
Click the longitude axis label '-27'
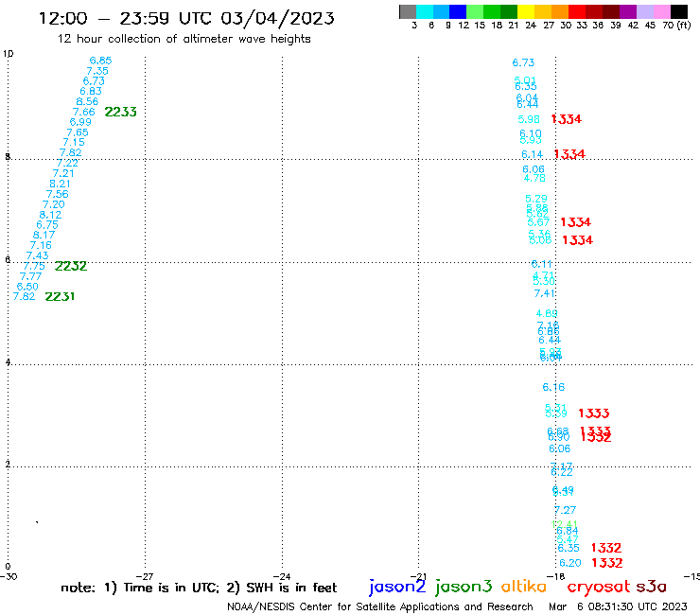click(145, 576)
